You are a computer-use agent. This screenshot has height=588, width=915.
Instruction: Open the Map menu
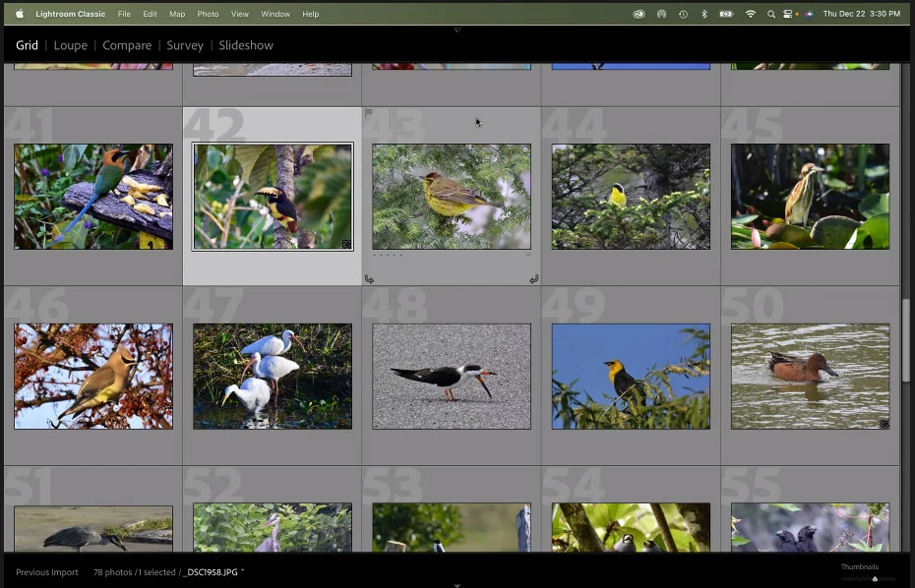tap(177, 14)
